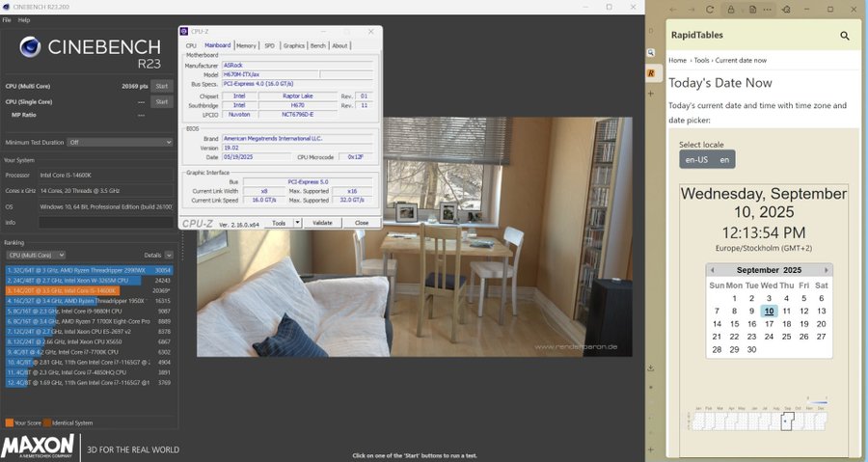Screen dimensions: 868x462
Task: Click the Cinebench R23 logo sphere
Action: [30, 47]
